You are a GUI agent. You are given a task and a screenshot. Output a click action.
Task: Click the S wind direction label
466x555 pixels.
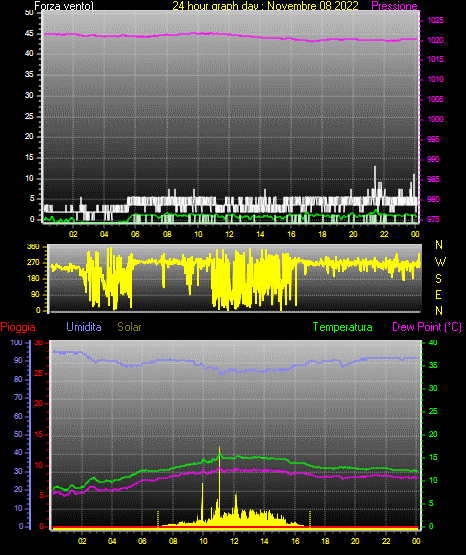[438, 279]
